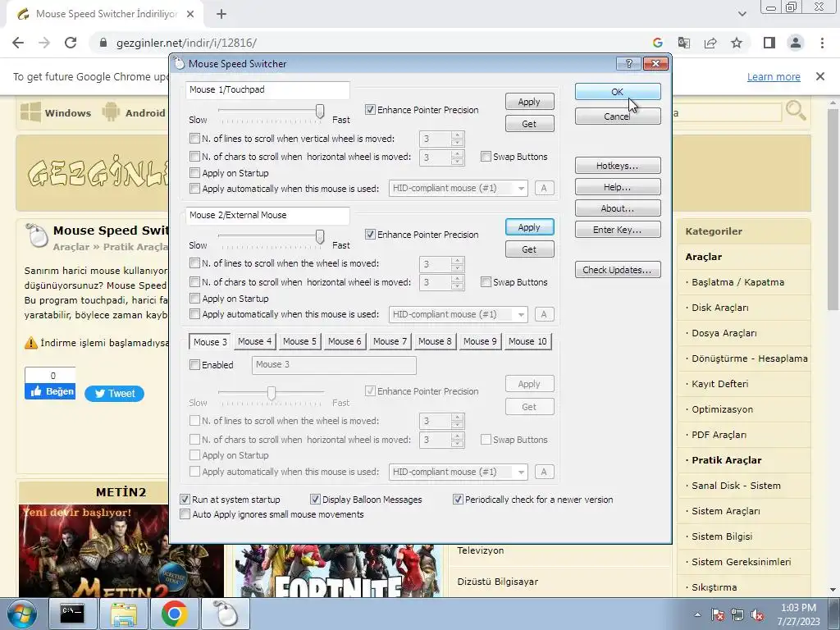The image size is (840, 630).
Task: Open Mouse 1 HID-compliant mouse dropdown
Action: tap(459, 188)
